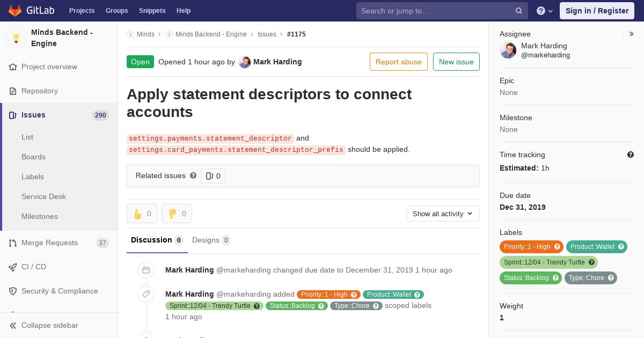Give a thumbs down reaction
The width and height of the screenshot is (644, 338).
pyautogui.click(x=177, y=214)
